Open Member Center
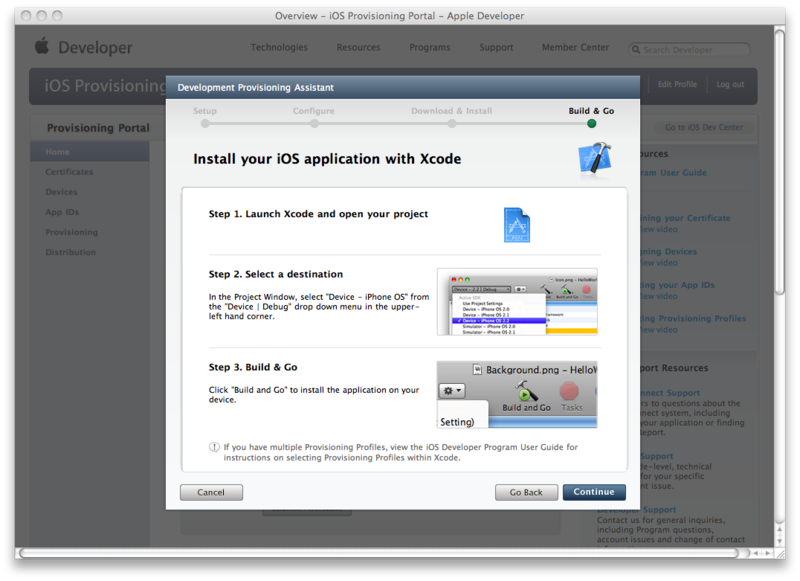Viewport: 800px width, 581px height. [575, 47]
